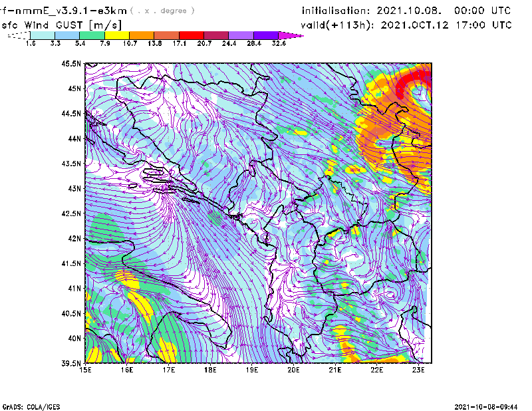Click the 22E longitude label
The width and height of the screenshot is (532, 411).
(x=376, y=370)
